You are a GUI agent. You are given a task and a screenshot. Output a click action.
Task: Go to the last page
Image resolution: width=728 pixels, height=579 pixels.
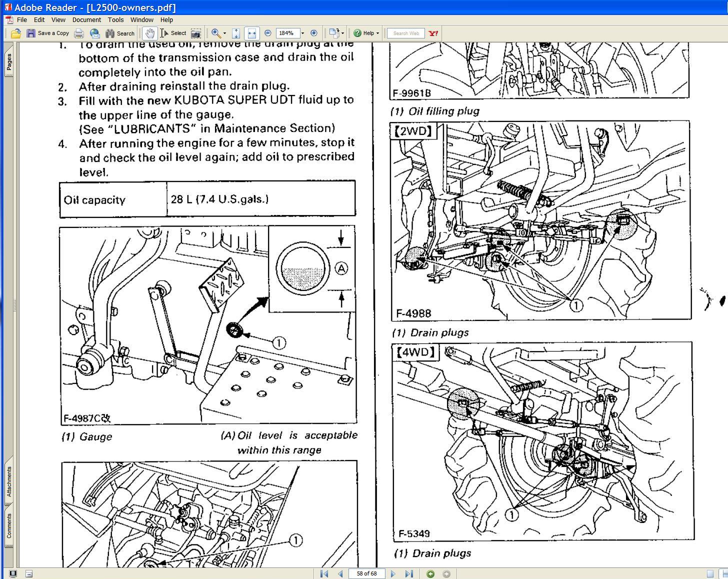(408, 573)
